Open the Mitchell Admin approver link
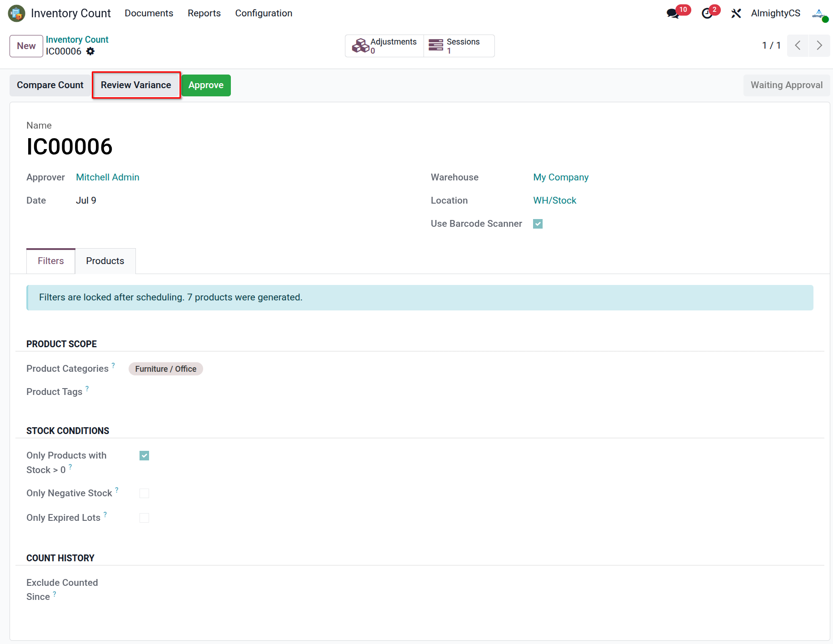The height and width of the screenshot is (644, 833). [x=108, y=177]
